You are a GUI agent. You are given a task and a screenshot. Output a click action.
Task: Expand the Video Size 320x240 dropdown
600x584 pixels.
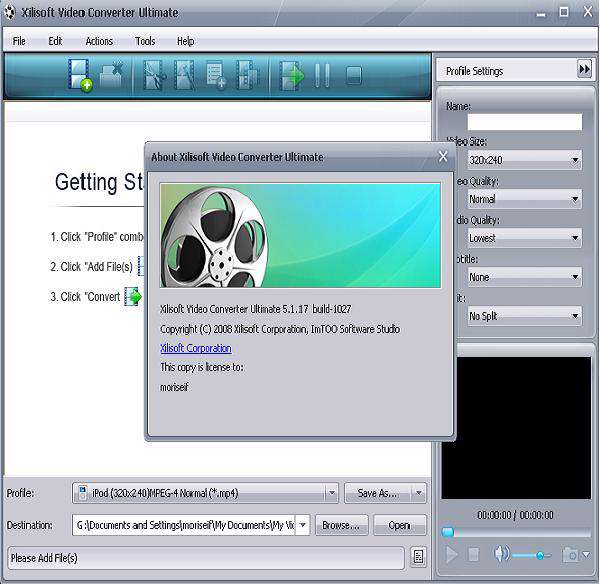(x=575, y=160)
